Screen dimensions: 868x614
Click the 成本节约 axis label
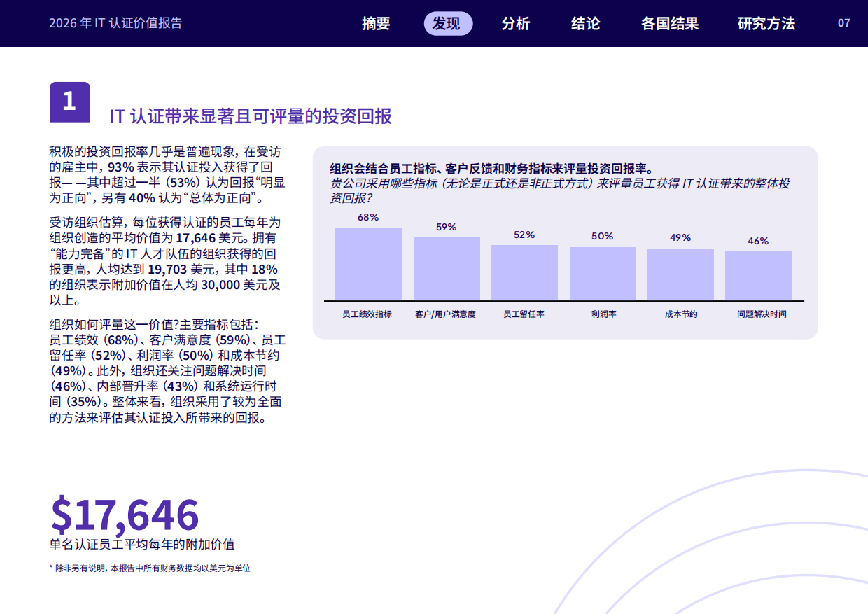tap(681, 314)
